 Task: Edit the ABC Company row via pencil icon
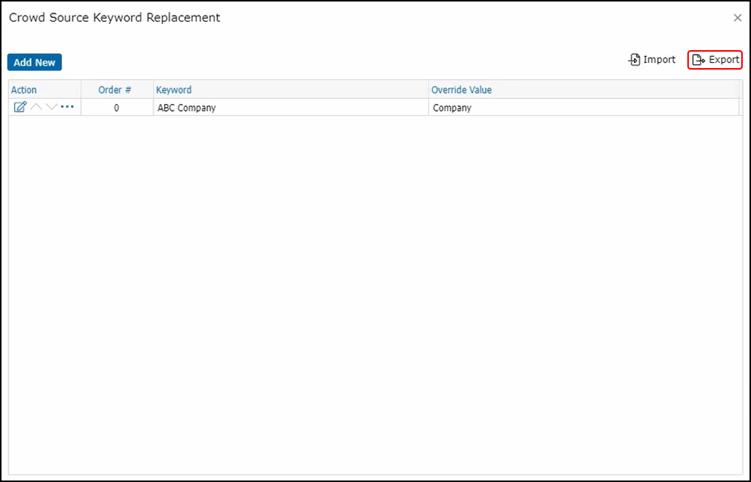click(x=20, y=107)
